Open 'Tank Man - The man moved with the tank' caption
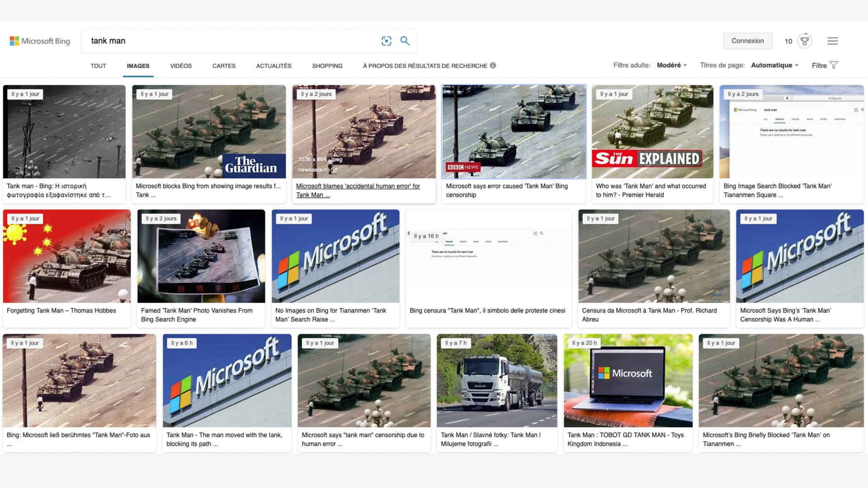The width and height of the screenshot is (868, 488). pos(224,439)
